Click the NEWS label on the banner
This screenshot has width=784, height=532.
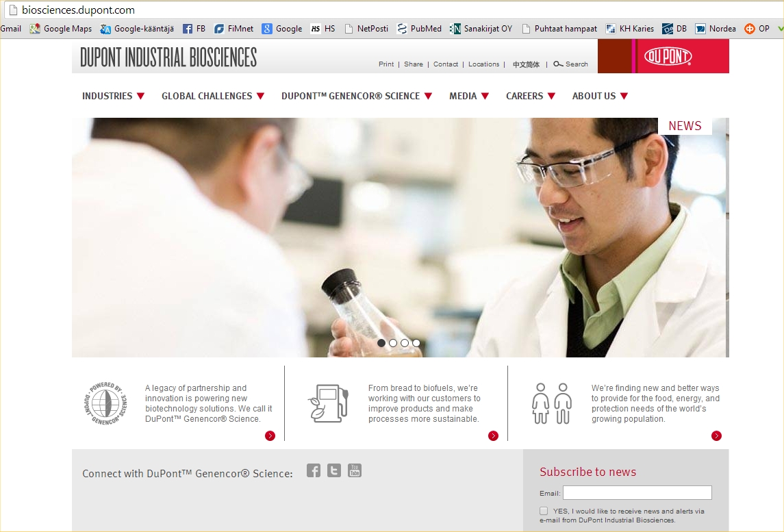pyautogui.click(x=685, y=126)
